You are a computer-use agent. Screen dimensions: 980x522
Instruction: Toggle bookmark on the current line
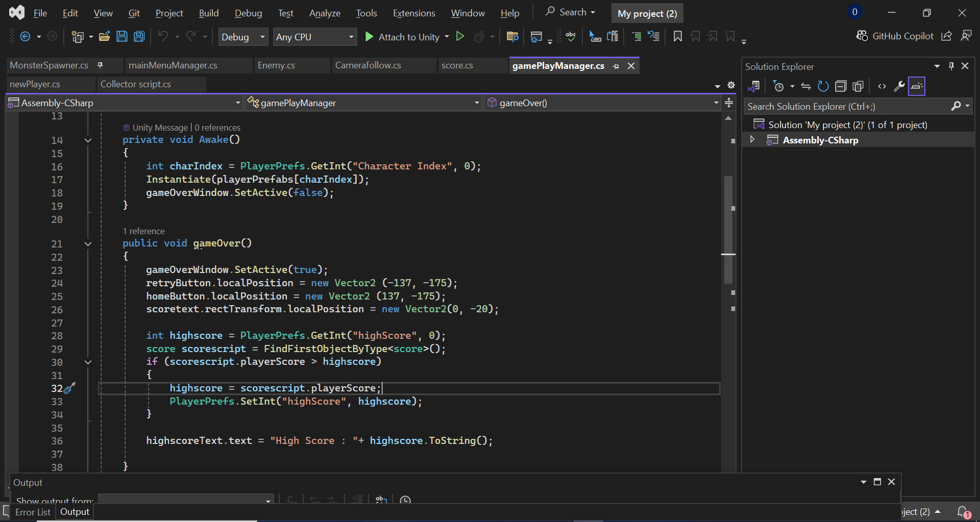click(677, 36)
